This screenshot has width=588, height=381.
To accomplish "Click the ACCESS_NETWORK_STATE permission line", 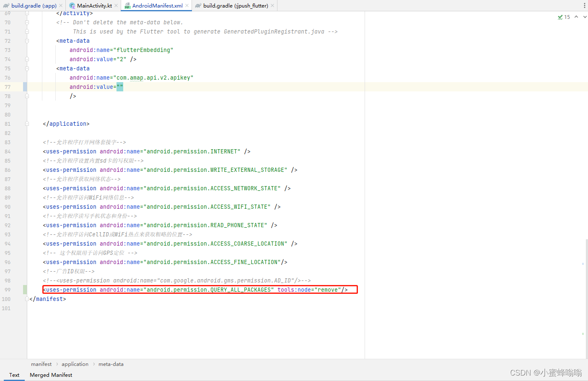I will (167, 189).
